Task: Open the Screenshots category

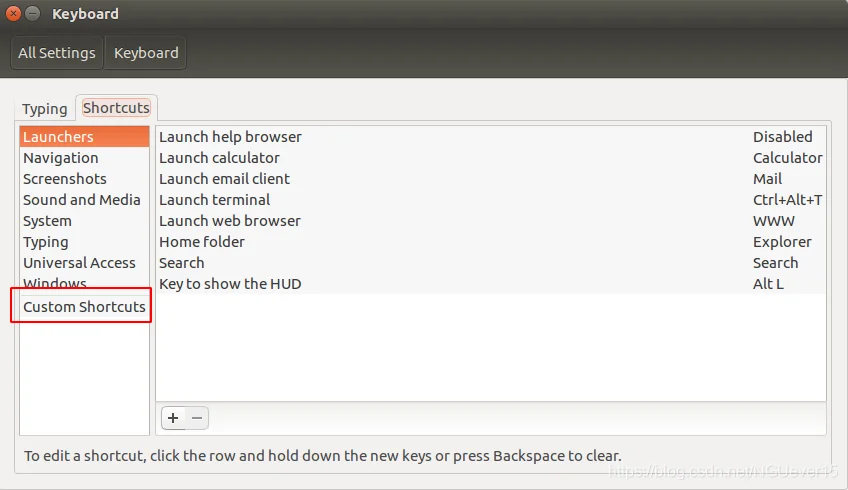Action: click(x=84, y=179)
